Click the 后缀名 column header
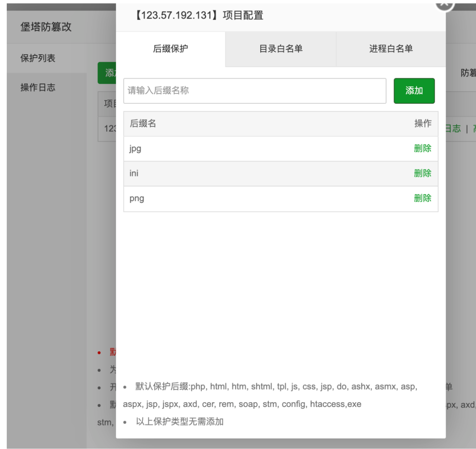Screen dimensions: 476x449 [143, 124]
